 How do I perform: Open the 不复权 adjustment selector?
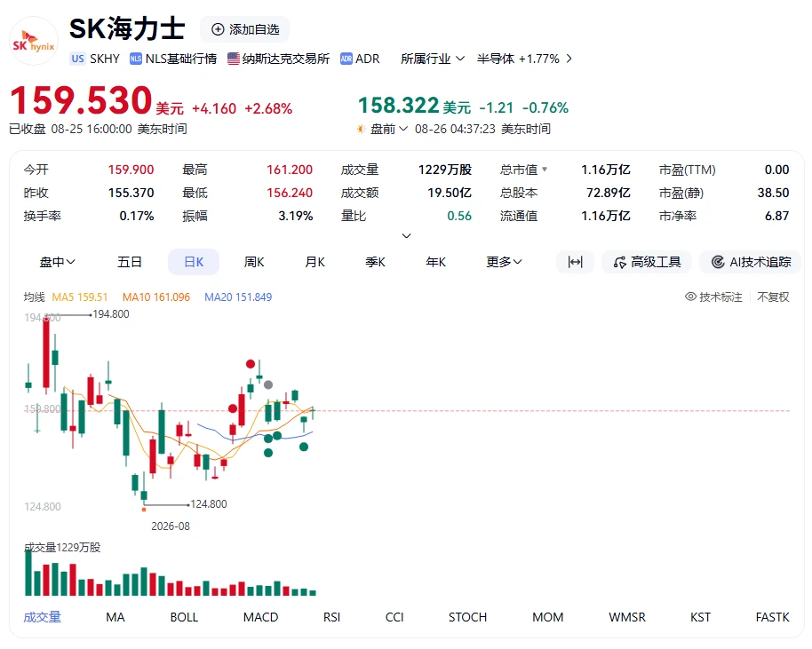[773, 297]
